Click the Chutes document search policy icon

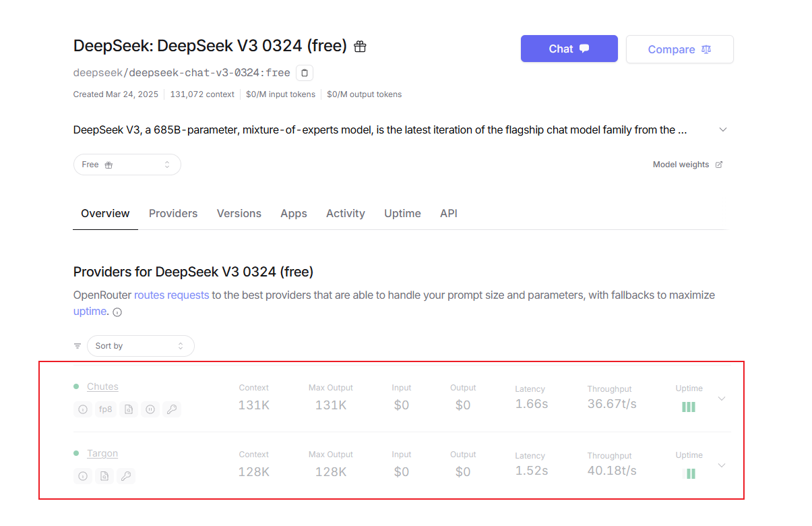point(129,409)
